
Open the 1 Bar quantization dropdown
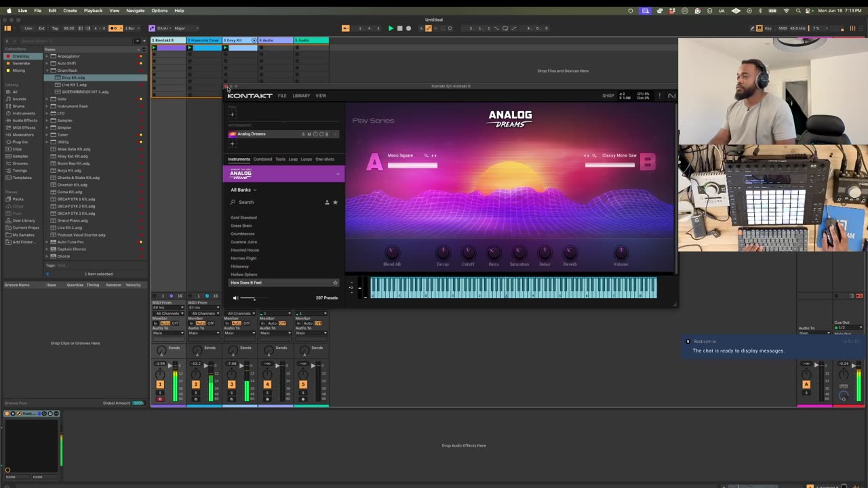click(132, 28)
